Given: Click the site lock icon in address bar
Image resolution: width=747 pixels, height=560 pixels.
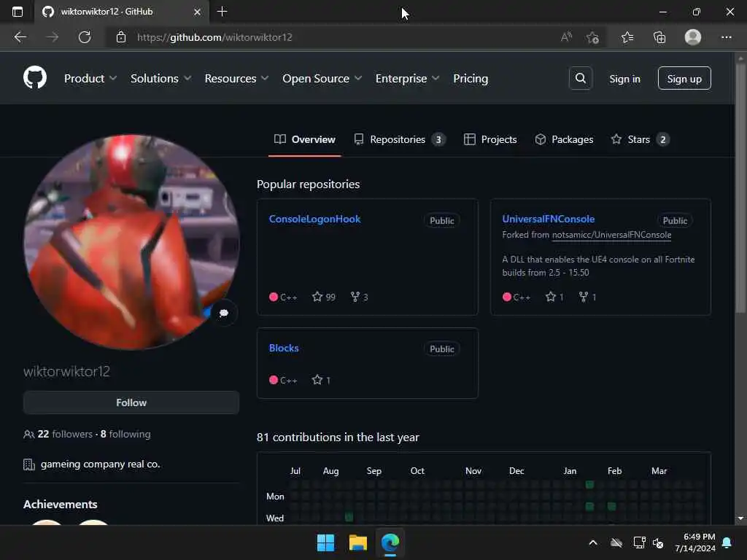Looking at the screenshot, I should point(121,37).
